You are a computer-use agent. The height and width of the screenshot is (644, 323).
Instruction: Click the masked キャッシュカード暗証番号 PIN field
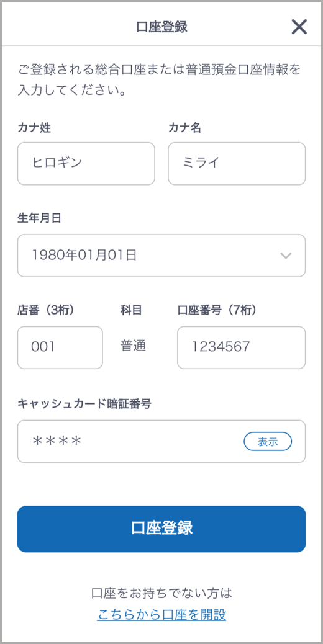(x=161, y=441)
